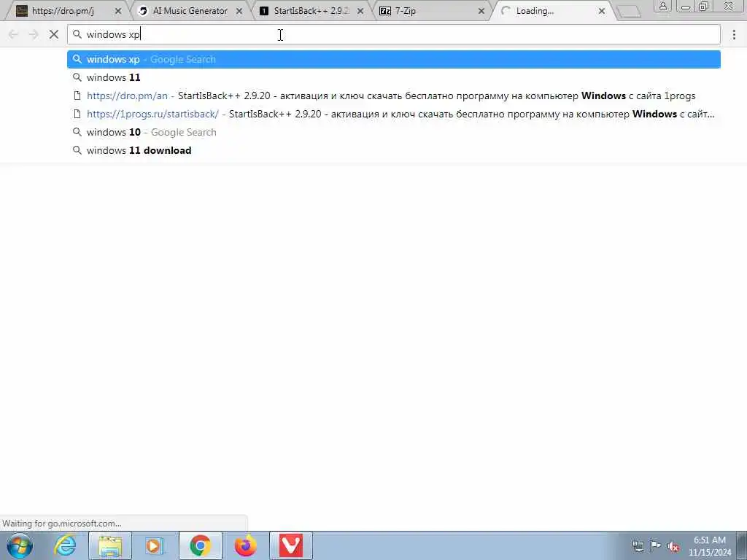Open Action Center flag icon in tray

[x=656, y=546]
